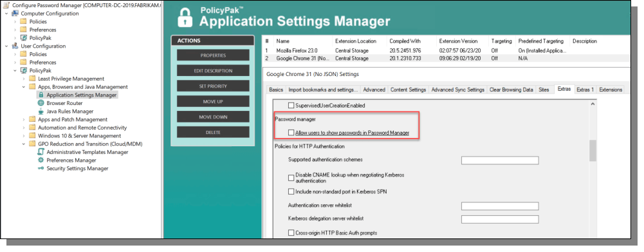Image resolution: width=644 pixels, height=252 pixels.
Task: Click the Least Privilege Management folder icon
Action: tap(32, 79)
